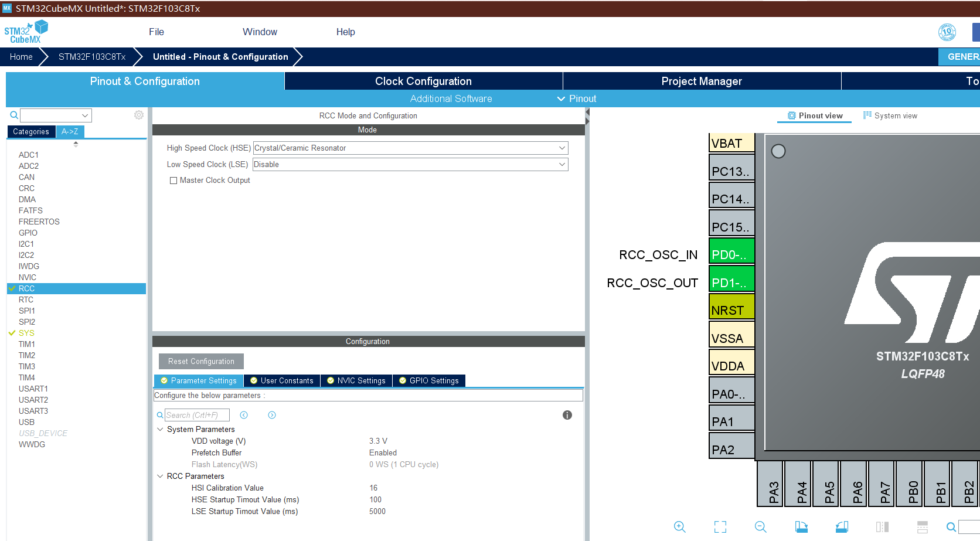Go to next parameter search result
The width and height of the screenshot is (980, 541).
click(272, 415)
